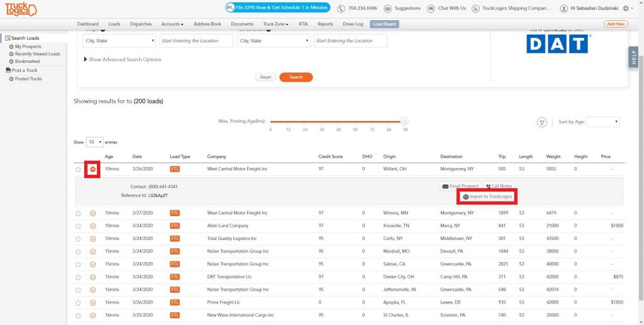Open the Accounts menu

172,25
